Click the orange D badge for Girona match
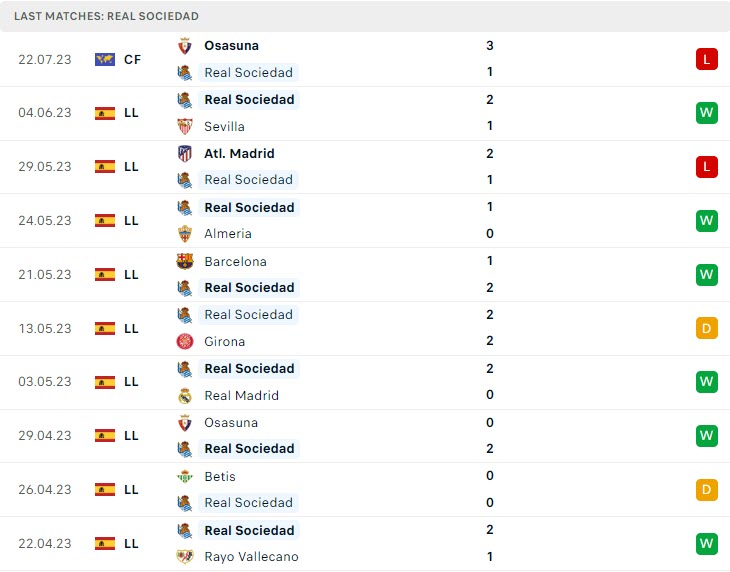Image resolution: width=730 pixels, height=572 pixels. click(707, 328)
